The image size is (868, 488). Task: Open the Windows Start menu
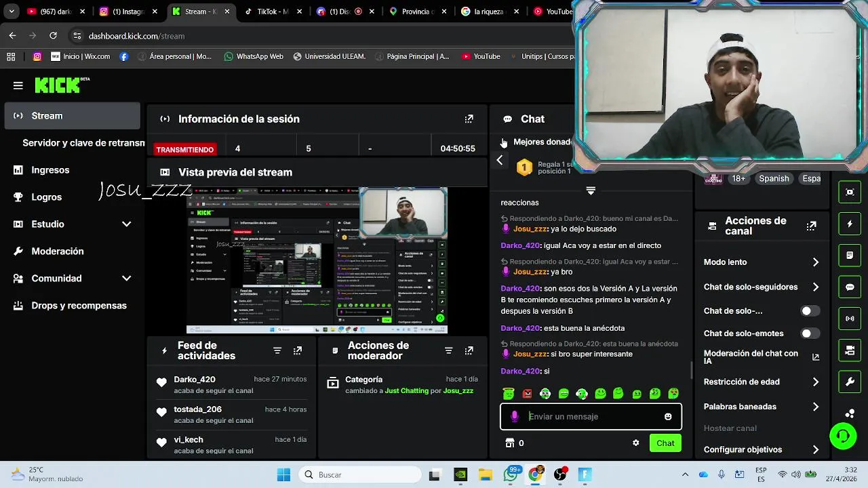[283, 474]
